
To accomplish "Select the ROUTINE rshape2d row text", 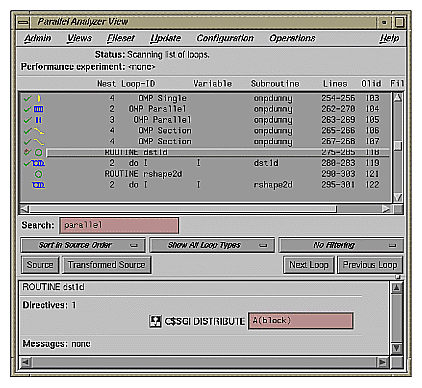I will (x=143, y=174).
